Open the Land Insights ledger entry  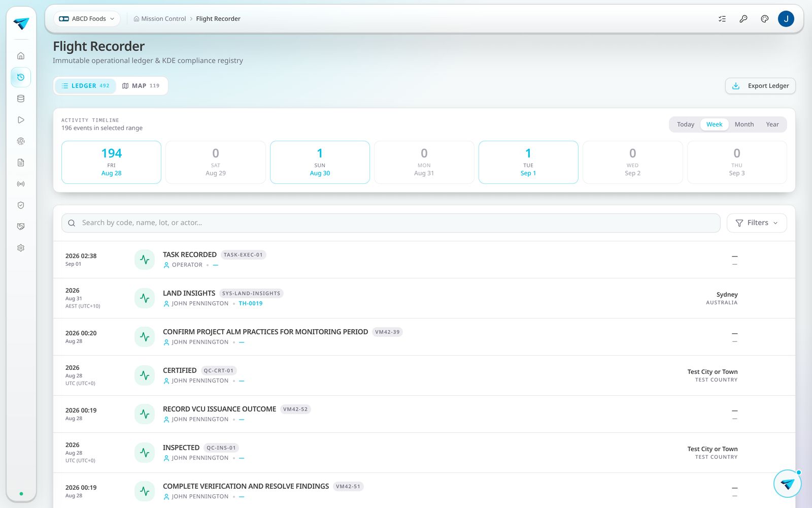point(424,298)
